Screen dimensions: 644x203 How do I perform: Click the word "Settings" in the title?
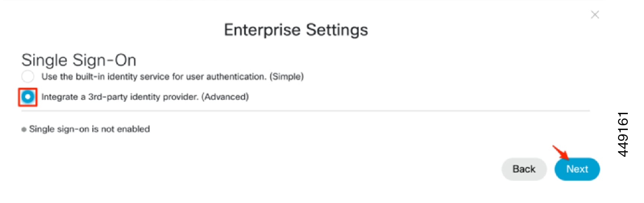click(337, 30)
